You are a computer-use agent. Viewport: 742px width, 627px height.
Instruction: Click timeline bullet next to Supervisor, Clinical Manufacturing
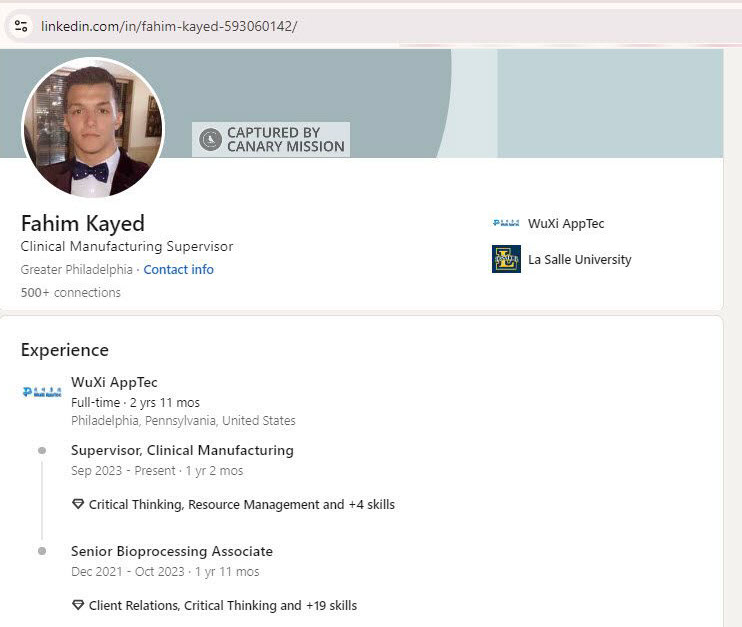pyautogui.click(x=41, y=451)
